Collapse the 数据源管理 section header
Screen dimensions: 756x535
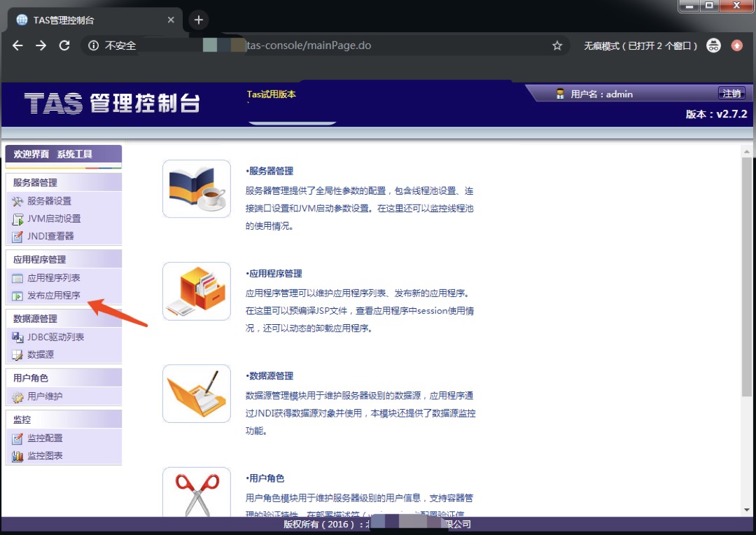(x=35, y=319)
